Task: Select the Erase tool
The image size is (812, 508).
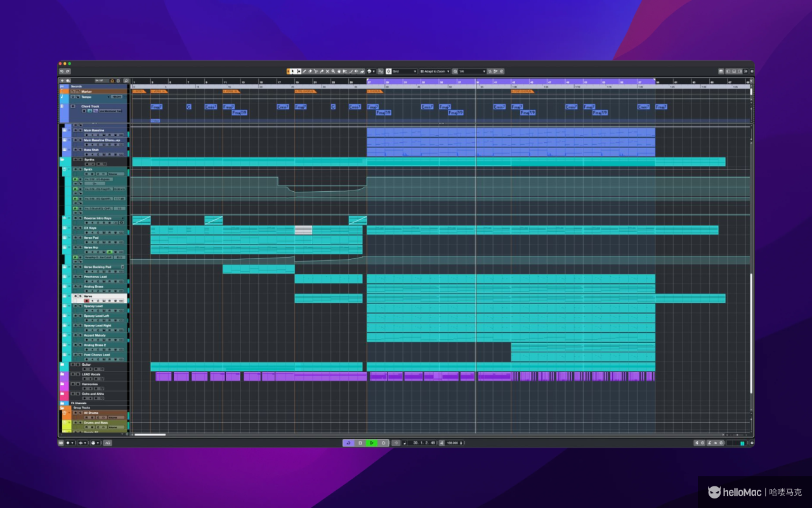Action: click(310, 71)
